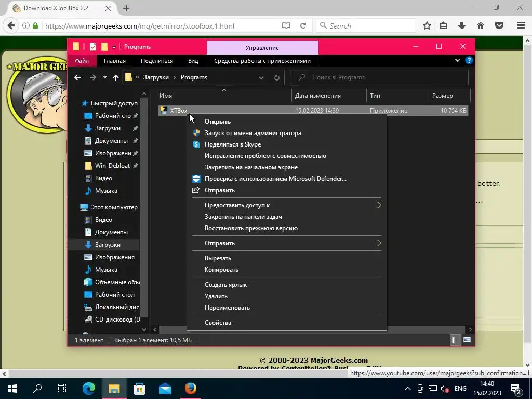
Task: Open Pocket icon in Firefox toolbar
Action: point(499,26)
